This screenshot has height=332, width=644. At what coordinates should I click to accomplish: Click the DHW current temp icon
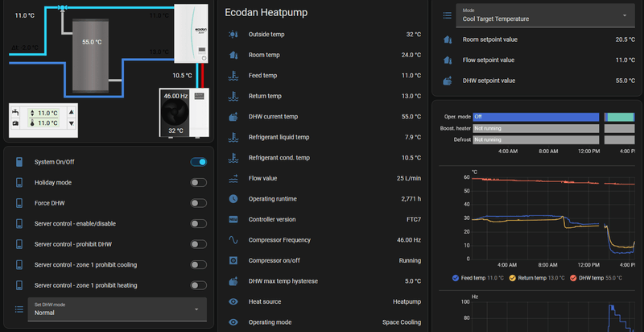(x=233, y=117)
